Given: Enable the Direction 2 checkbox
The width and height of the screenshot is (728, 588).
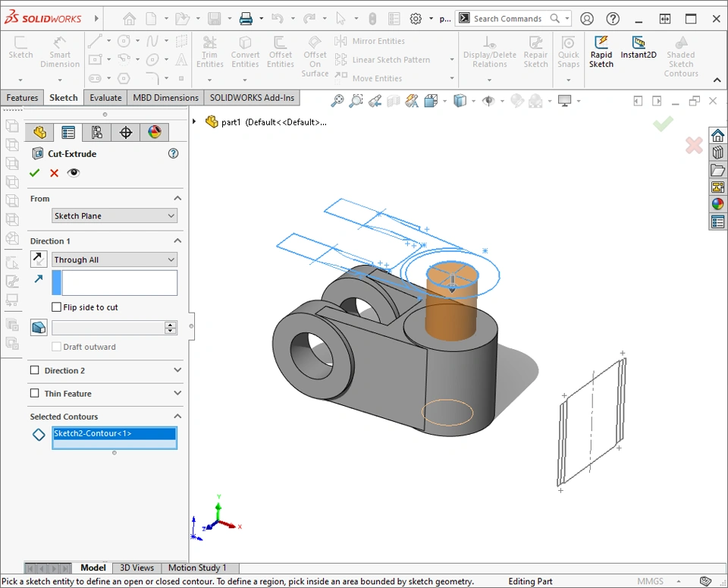Looking at the screenshot, I should 35,370.
